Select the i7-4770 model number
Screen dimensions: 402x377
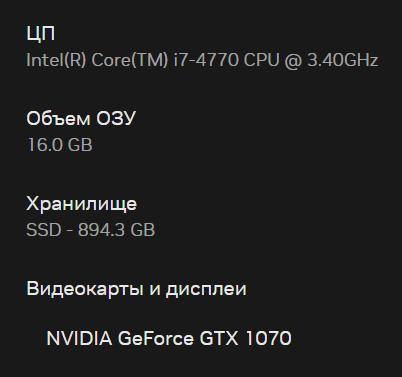click(x=206, y=60)
